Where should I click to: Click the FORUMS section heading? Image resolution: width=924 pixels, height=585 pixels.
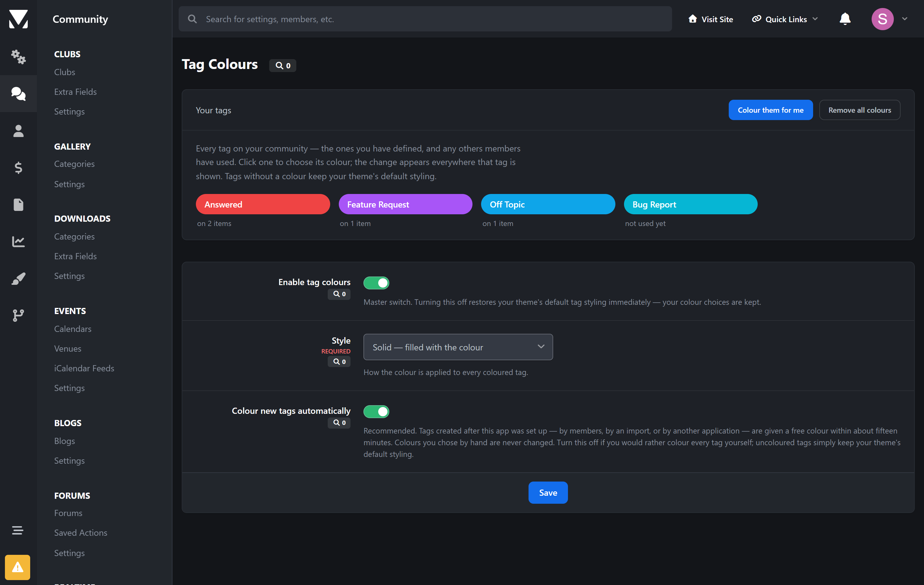[x=72, y=496]
